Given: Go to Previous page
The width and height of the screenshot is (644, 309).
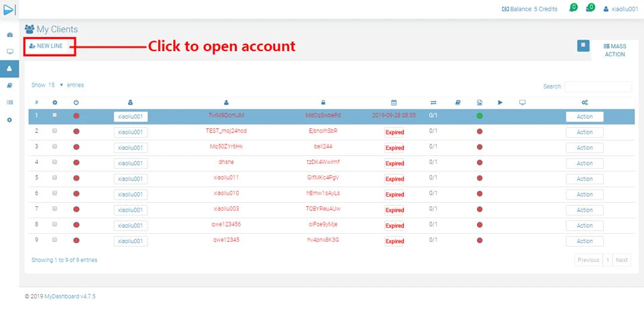Looking at the screenshot, I should [x=588, y=260].
